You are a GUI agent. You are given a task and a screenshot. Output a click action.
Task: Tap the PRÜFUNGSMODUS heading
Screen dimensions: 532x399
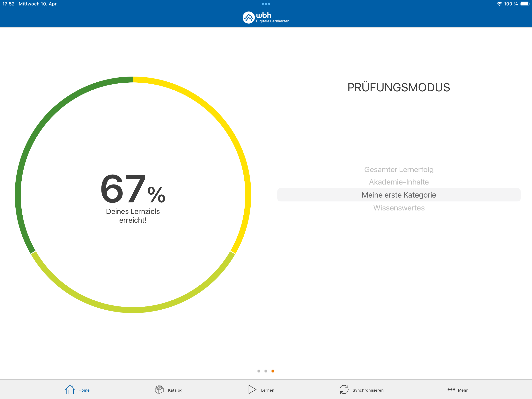(399, 87)
